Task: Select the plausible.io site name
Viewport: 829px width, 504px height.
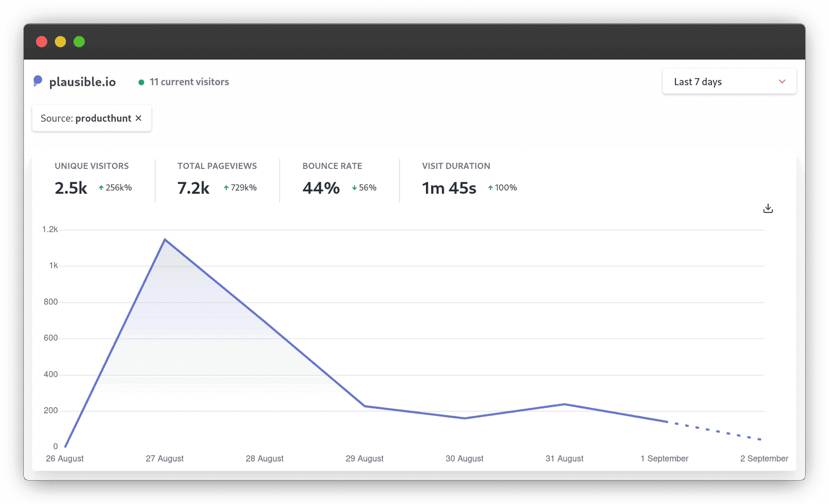Action: coord(82,81)
